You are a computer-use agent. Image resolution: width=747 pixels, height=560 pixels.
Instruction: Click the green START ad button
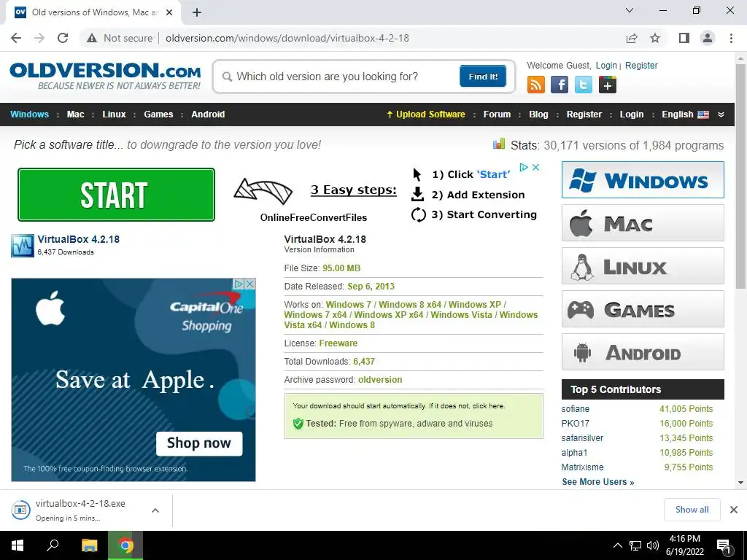point(116,195)
